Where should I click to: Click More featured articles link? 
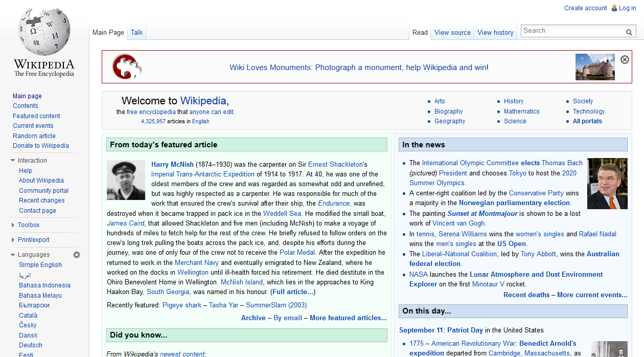(349, 318)
